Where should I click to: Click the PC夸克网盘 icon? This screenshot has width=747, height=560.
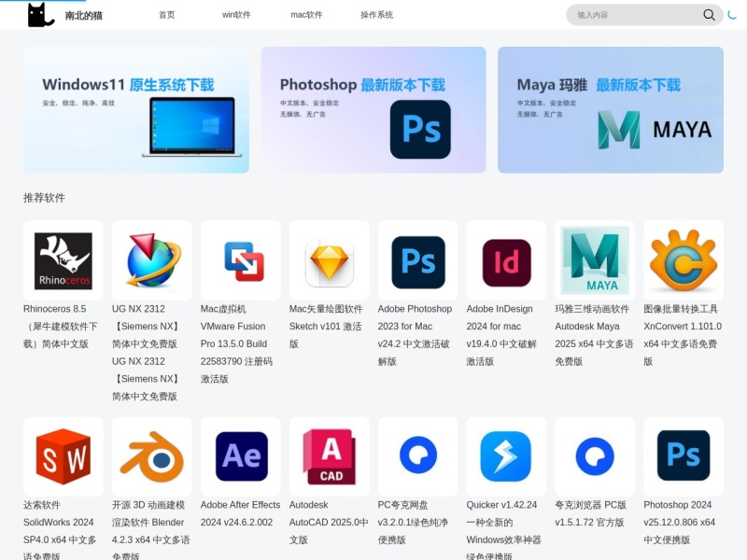pos(417,456)
